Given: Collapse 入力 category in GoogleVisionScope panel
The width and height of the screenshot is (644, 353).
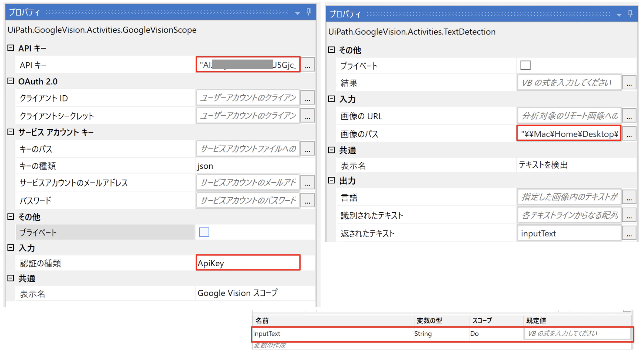Looking at the screenshot, I should click(x=11, y=248).
